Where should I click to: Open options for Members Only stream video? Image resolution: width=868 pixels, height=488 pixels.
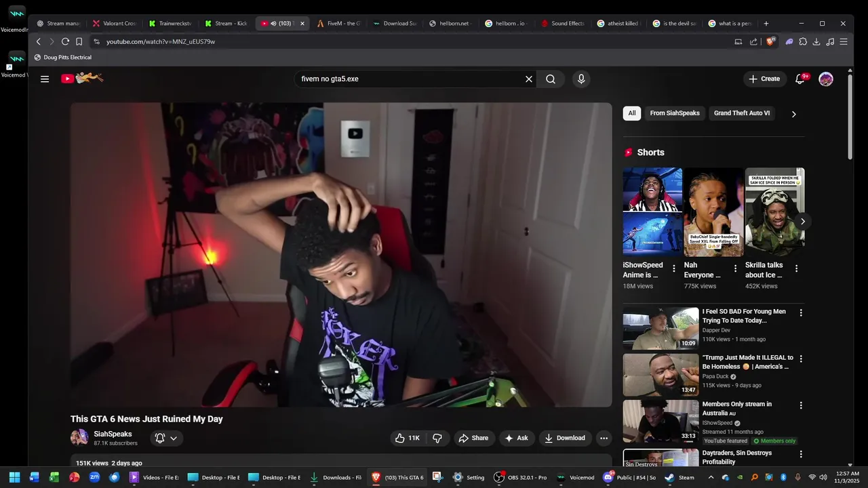801,405
